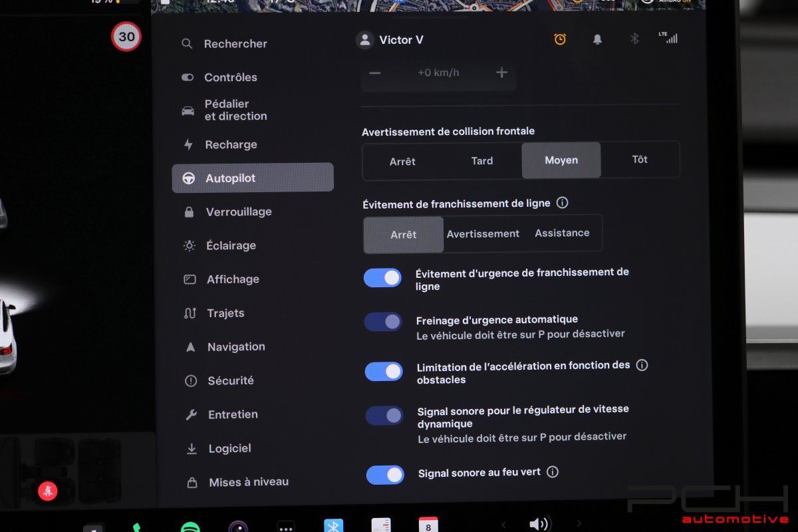The height and width of the screenshot is (532, 798).
Task: Open the Recharge settings
Action: coord(220,144)
